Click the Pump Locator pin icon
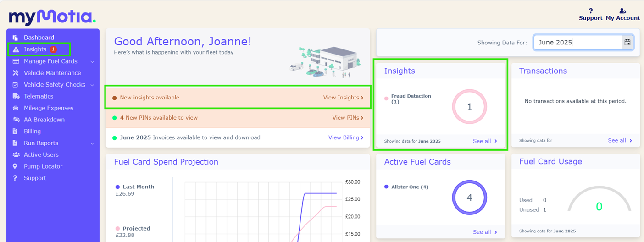Viewport: 644px width, 242px height. click(x=16, y=166)
